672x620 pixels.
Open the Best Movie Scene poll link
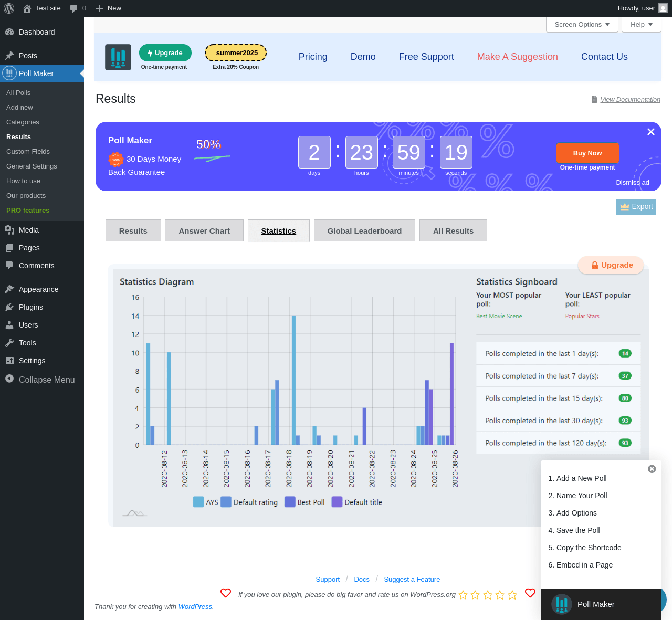coord(499,316)
